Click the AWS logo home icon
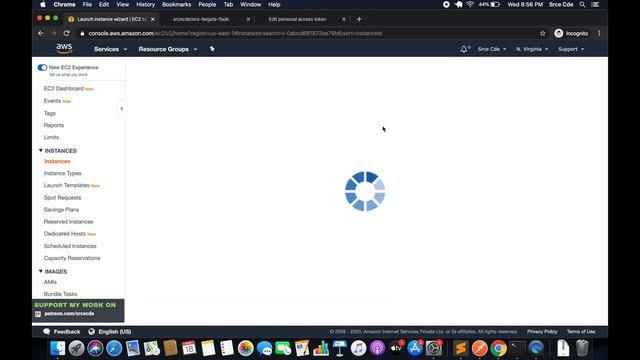The width and height of the screenshot is (640, 360). 64,49
